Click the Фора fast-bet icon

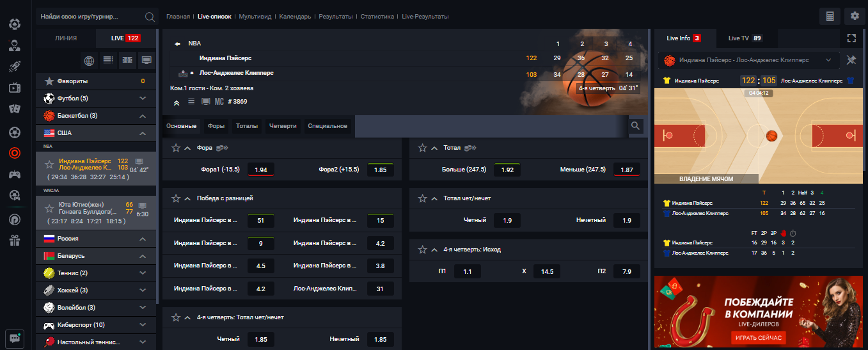pyautogui.click(x=222, y=148)
